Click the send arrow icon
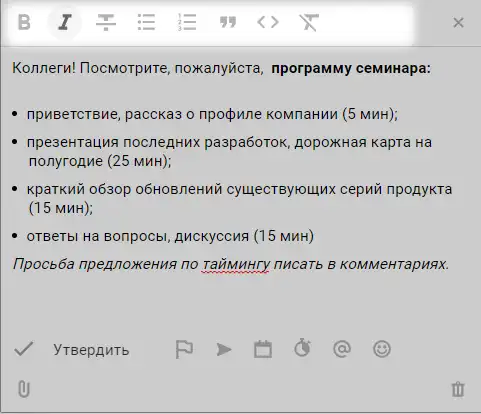This screenshot has height=414, width=481. pos(224,350)
